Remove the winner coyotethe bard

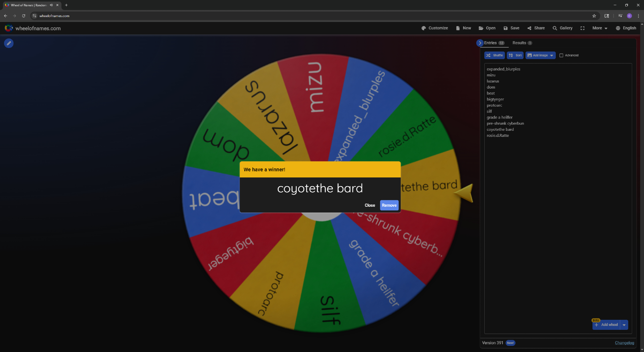[389, 205]
